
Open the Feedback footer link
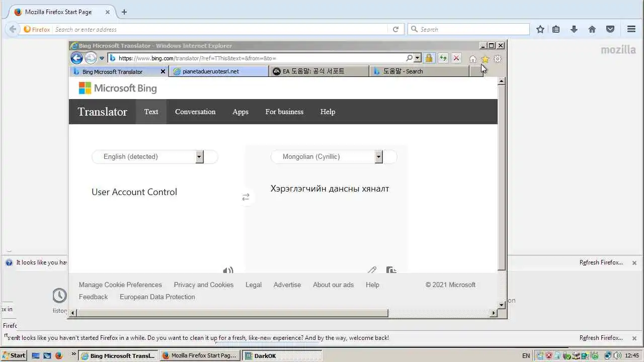93,297
